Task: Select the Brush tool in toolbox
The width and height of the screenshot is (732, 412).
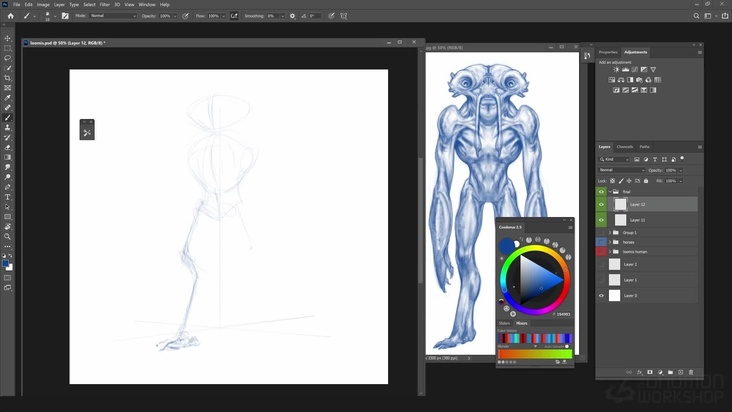Action: [x=7, y=118]
